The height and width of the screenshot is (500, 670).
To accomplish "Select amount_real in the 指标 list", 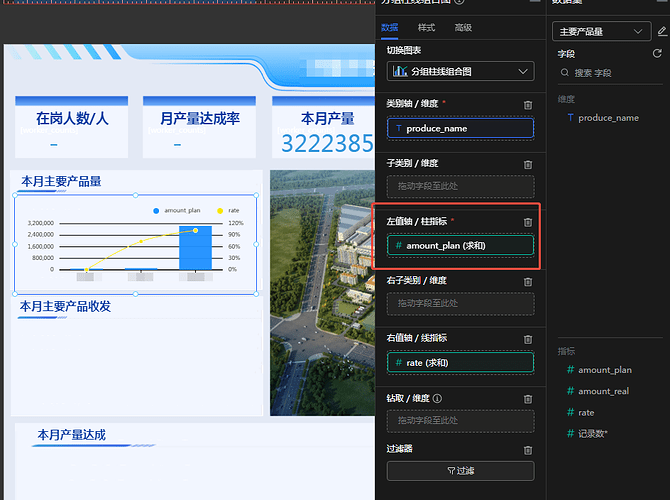I will 605,391.
